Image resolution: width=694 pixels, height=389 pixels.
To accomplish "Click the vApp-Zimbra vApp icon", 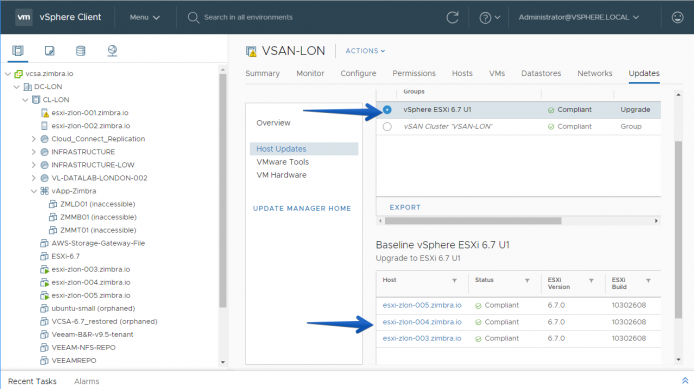I will point(44,191).
